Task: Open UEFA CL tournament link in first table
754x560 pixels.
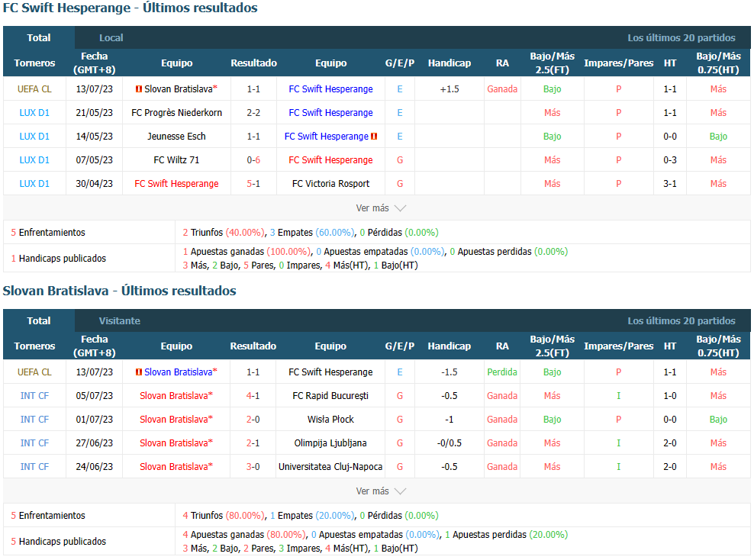Action: [34, 89]
